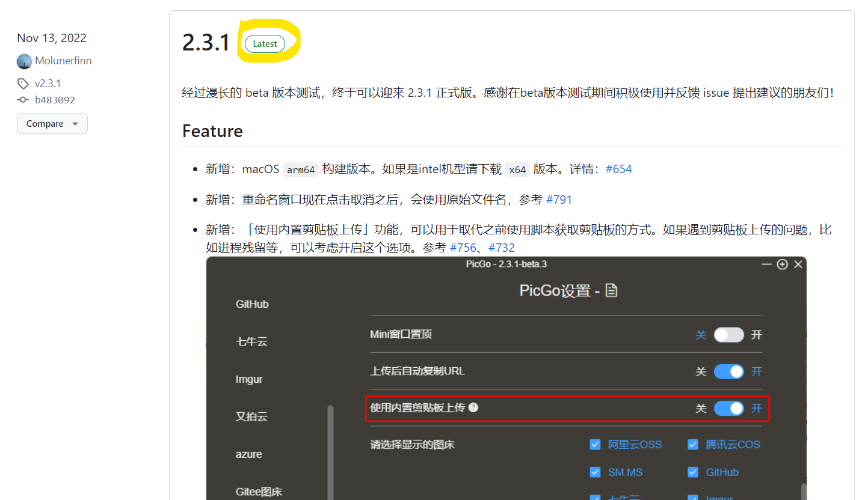Open the Molunerfinn profile link
Viewport: 868px width, 500px height.
tap(63, 61)
